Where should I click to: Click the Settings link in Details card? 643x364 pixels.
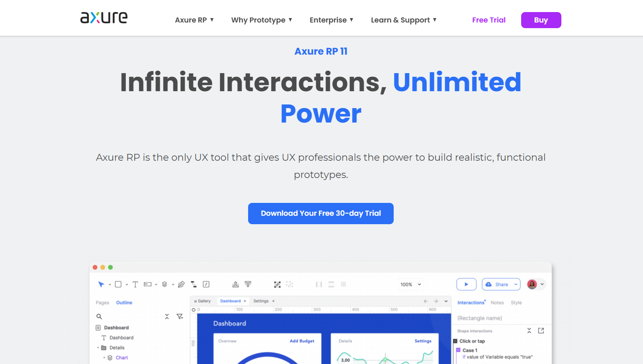[x=423, y=341]
